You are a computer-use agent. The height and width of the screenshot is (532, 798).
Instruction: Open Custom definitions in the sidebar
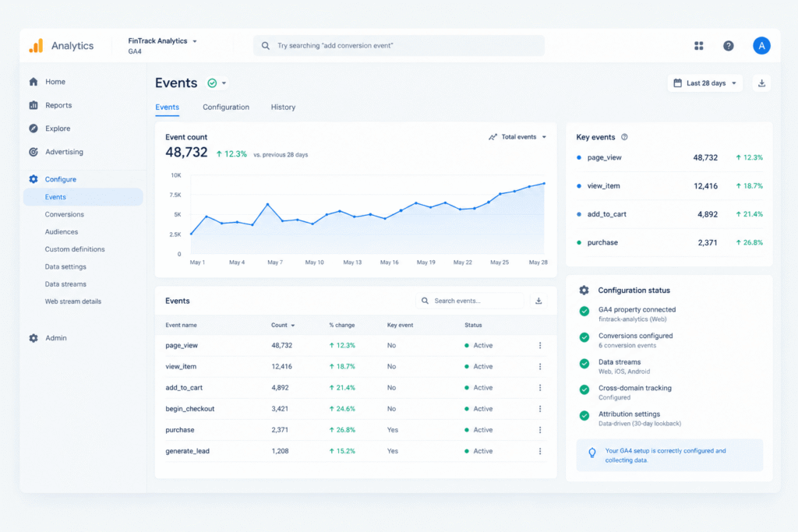coord(75,249)
